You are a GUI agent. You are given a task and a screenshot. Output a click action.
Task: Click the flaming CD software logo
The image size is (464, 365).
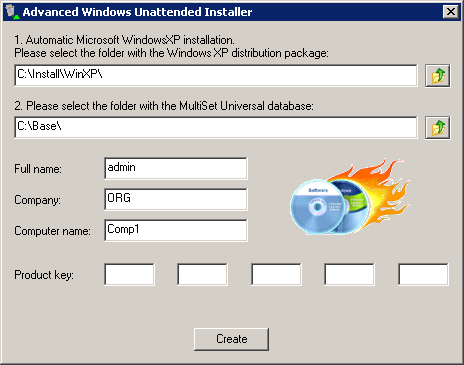(x=350, y=197)
